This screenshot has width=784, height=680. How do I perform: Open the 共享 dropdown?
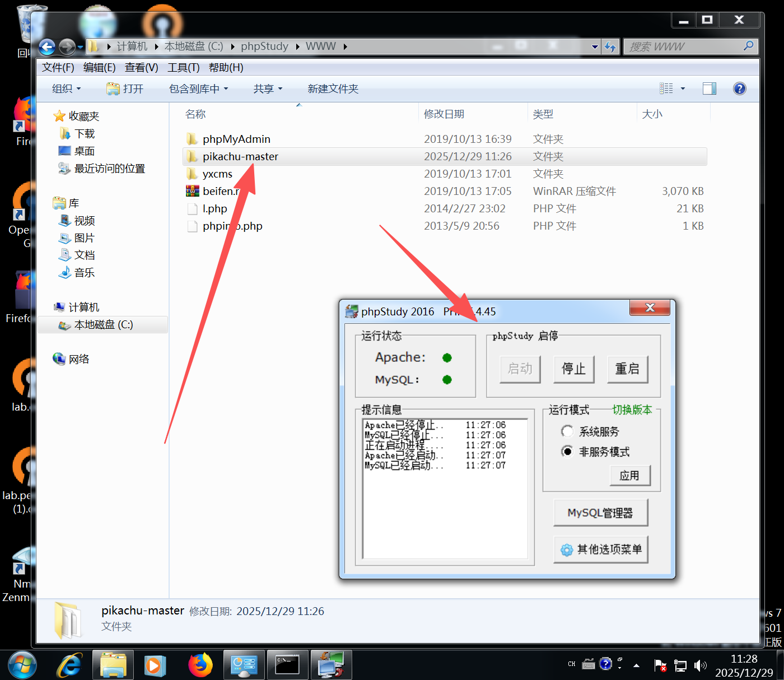click(268, 89)
